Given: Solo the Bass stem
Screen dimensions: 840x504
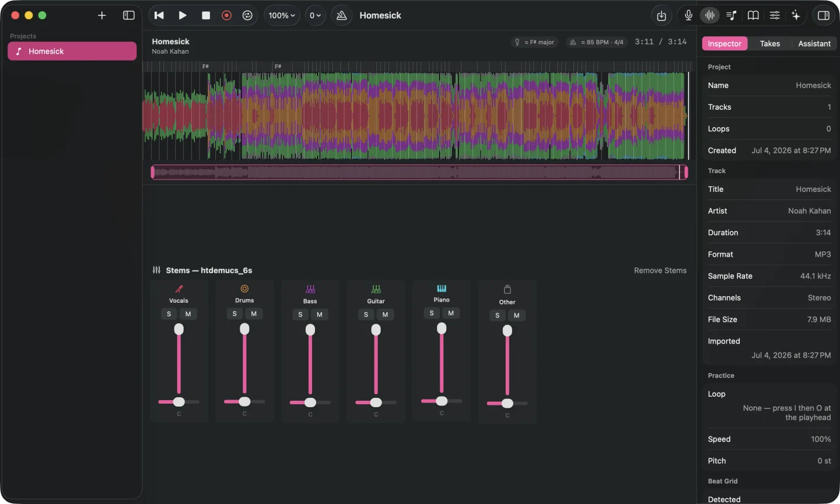Looking at the screenshot, I should tap(300, 314).
